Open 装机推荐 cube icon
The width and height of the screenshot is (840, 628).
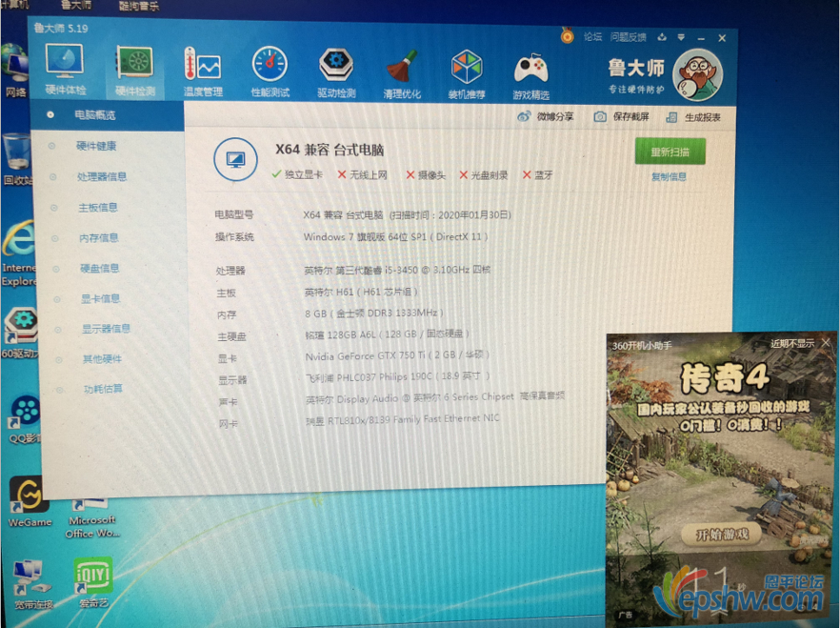pyautogui.click(x=467, y=75)
